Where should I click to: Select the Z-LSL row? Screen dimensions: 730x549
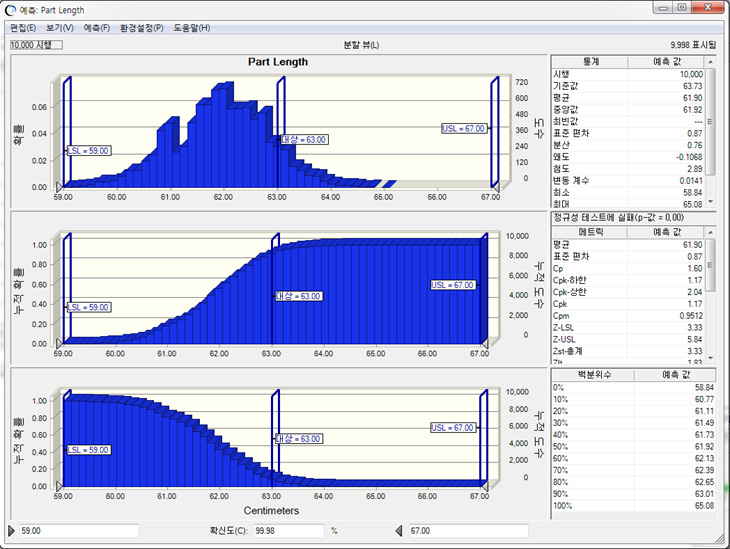(x=628, y=328)
